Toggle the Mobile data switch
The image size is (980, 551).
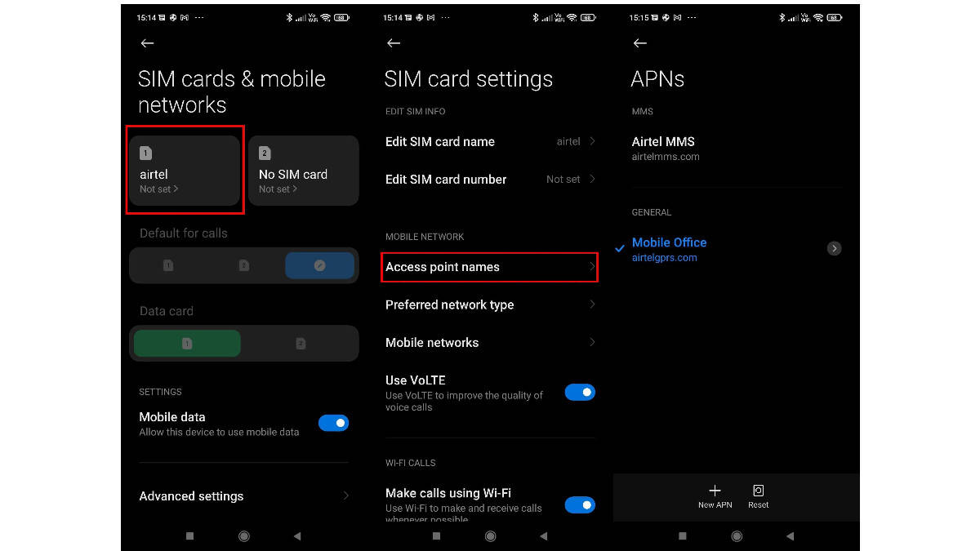pyautogui.click(x=333, y=423)
